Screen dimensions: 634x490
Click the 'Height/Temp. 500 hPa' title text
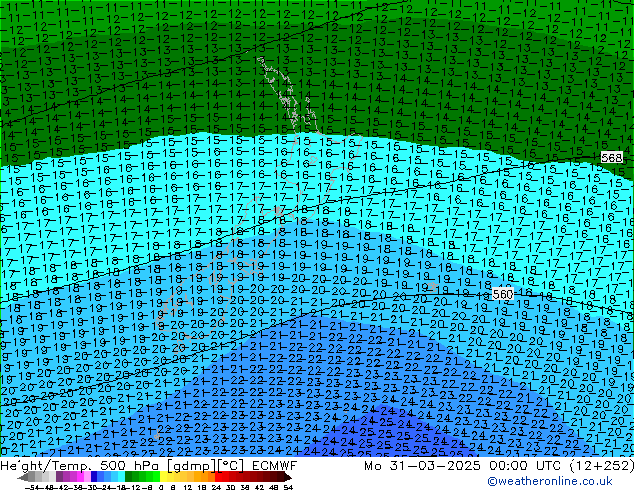[81, 466]
